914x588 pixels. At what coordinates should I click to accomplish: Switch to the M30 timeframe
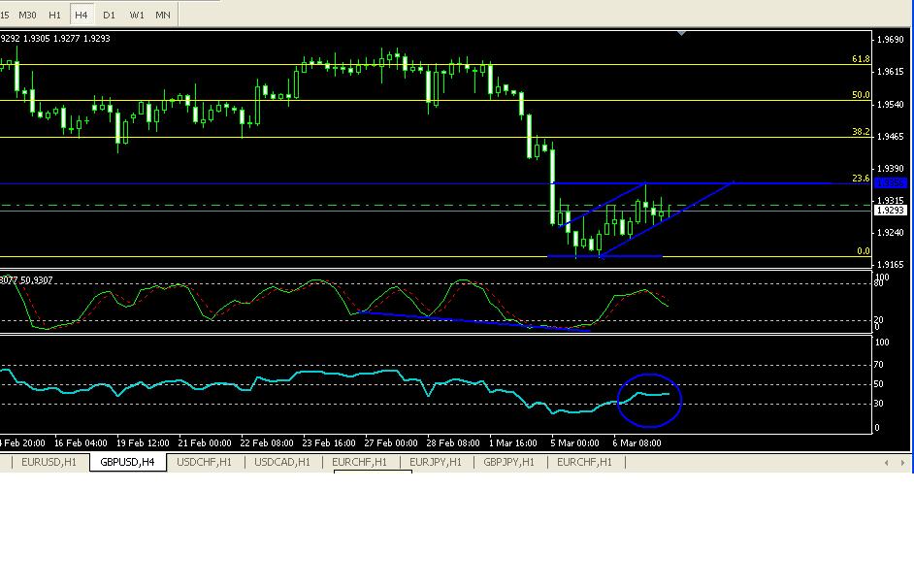point(28,15)
